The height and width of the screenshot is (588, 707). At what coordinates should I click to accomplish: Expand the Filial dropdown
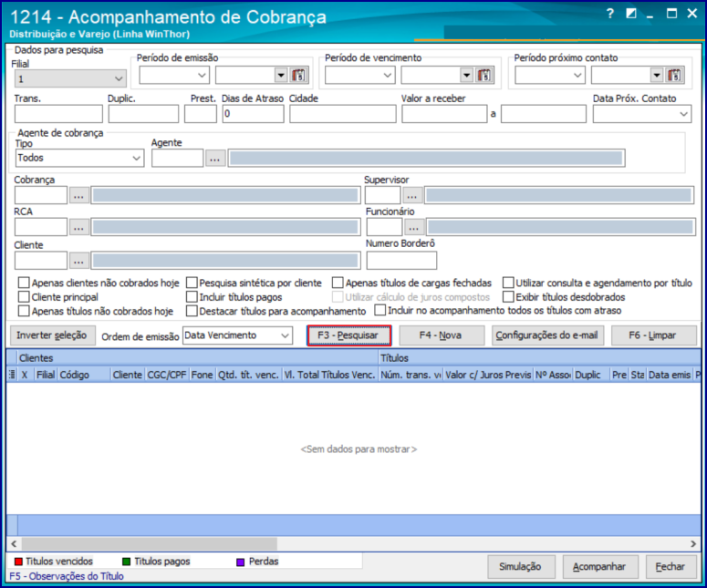pyautogui.click(x=119, y=78)
